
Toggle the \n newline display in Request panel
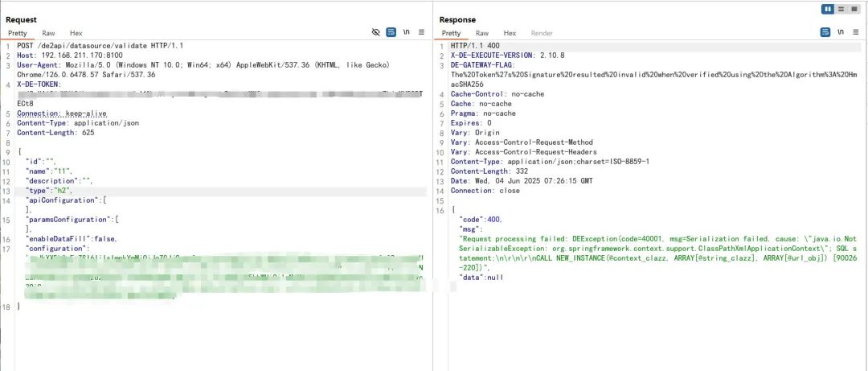(407, 33)
